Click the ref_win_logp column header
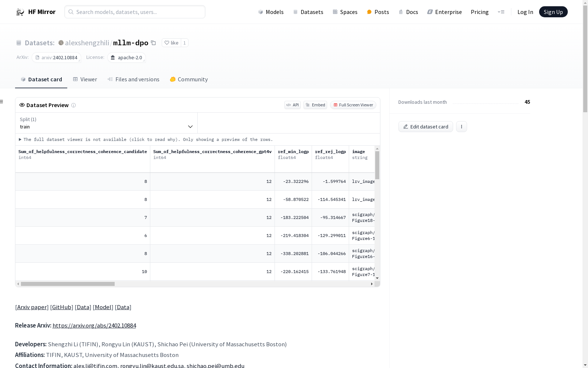 click(x=293, y=159)
